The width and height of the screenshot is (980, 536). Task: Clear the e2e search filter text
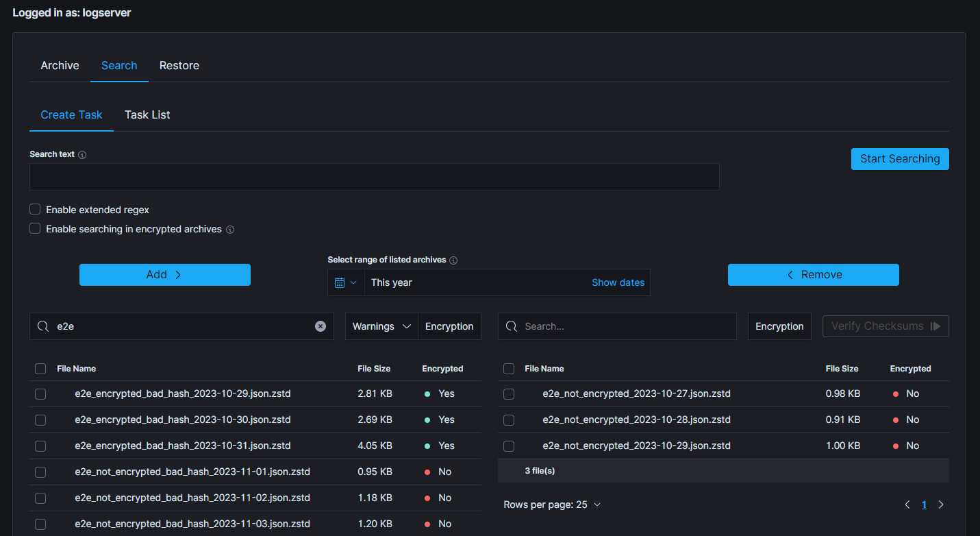(x=321, y=326)
